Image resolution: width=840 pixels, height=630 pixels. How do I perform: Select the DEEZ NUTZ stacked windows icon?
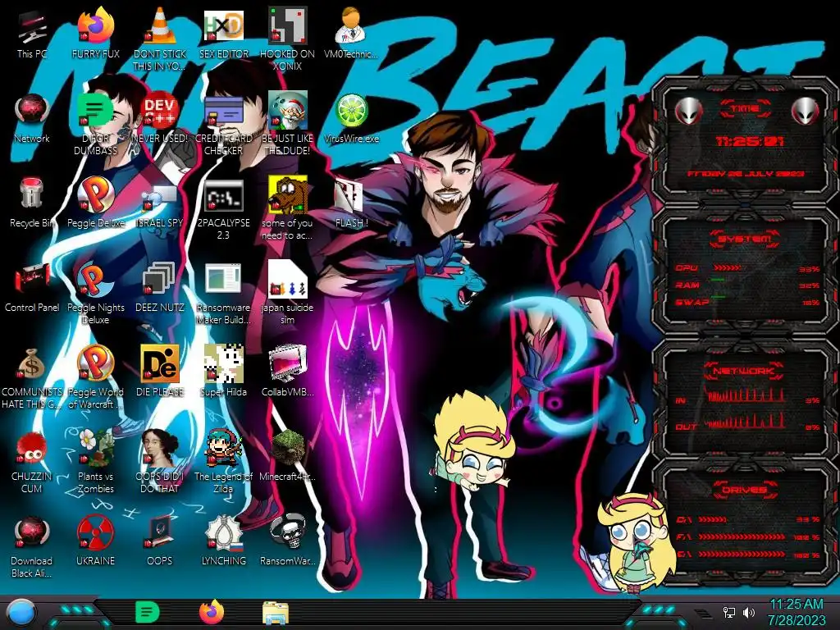[x=159, y=287]
